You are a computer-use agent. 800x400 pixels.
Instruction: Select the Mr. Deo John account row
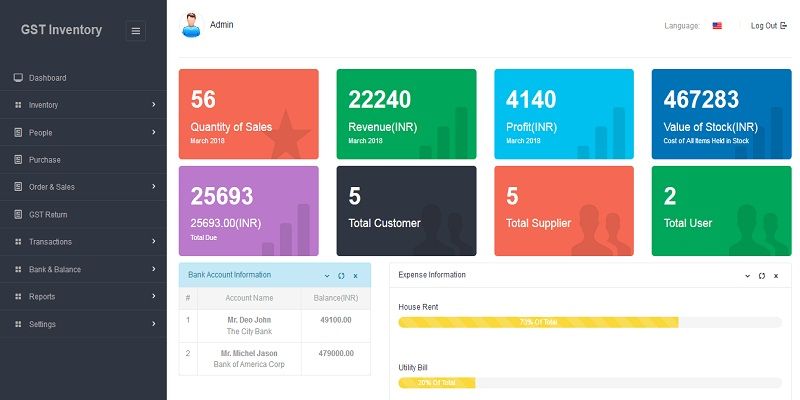pos(274,326)
